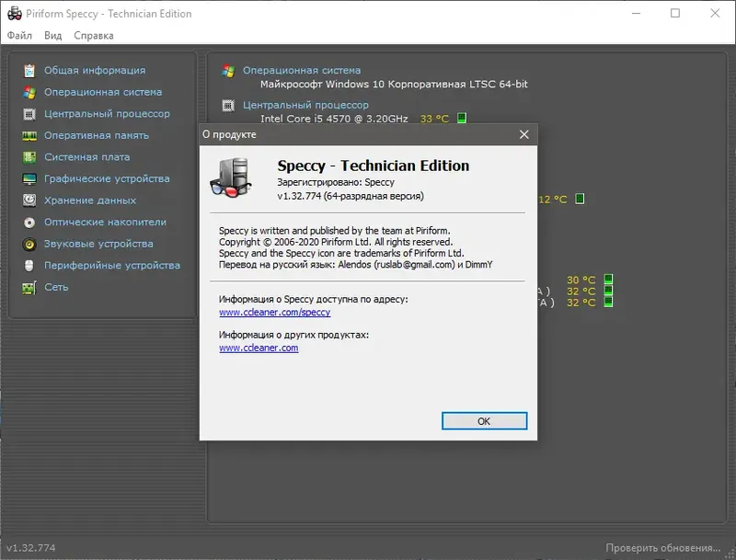This screenshot has width=736, height=560.
Task: Click the Центральный процессор chip icon in sidebar
Action: pyautogui.click(x=29, y=114)
